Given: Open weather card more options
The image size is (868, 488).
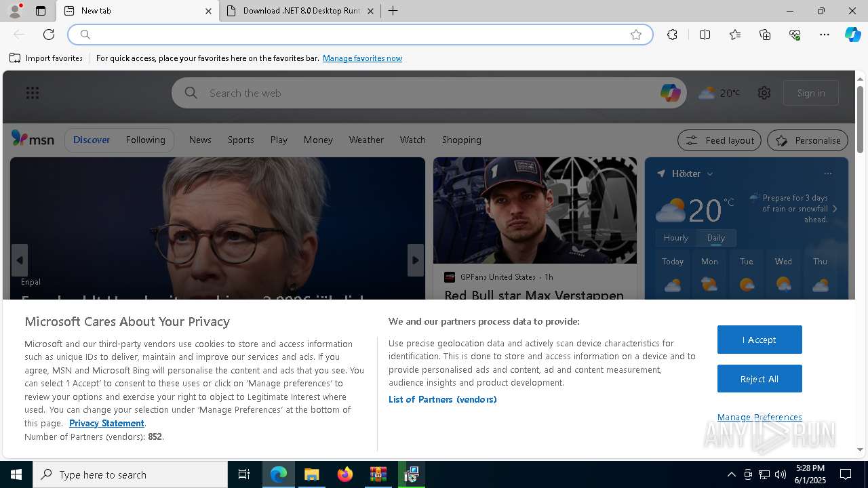Looking at the screenshot, I should 827,174.
